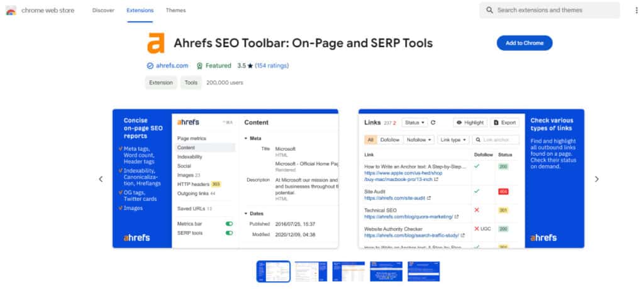The image size is (644, 289).
Task: Click the 301 status badge for Technical SEO
Action: pyautogui.click(x=503, y=210)
